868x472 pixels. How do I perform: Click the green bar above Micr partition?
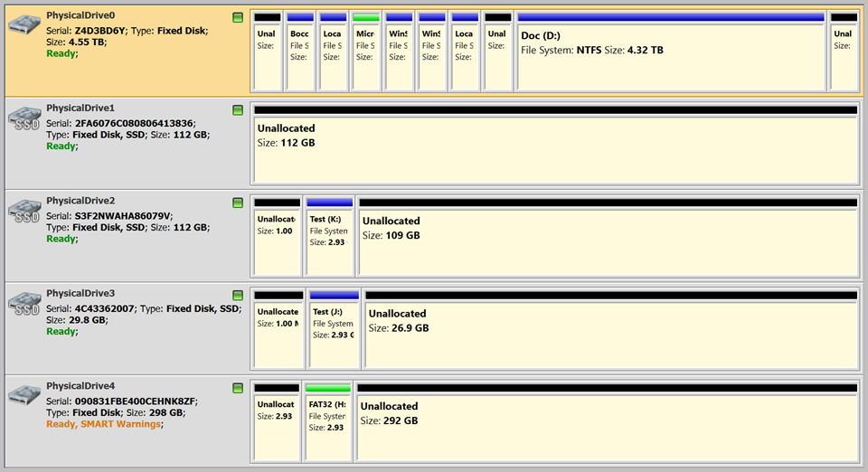pos(365,17)
